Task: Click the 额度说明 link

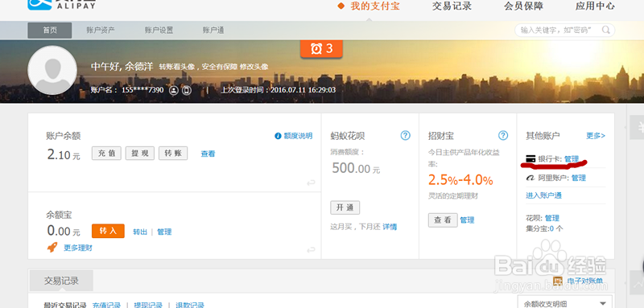Action: pyautogui.click(x=298, y=136)
